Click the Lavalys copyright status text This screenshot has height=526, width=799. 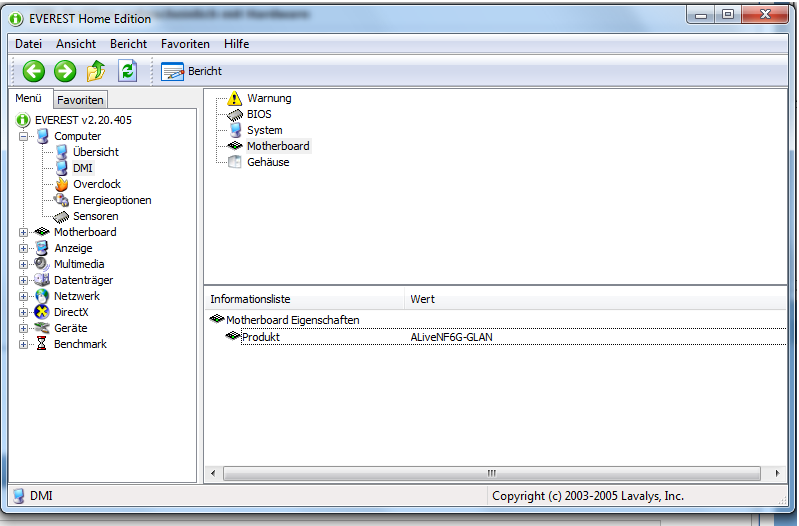pyautogui.click(x=588, y=496)
